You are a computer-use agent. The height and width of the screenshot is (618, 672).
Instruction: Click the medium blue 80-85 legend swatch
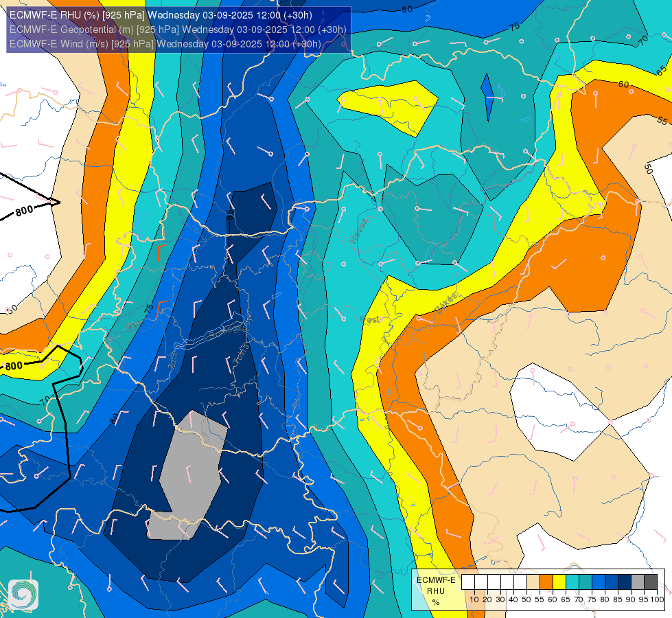[x=612, y=582]
